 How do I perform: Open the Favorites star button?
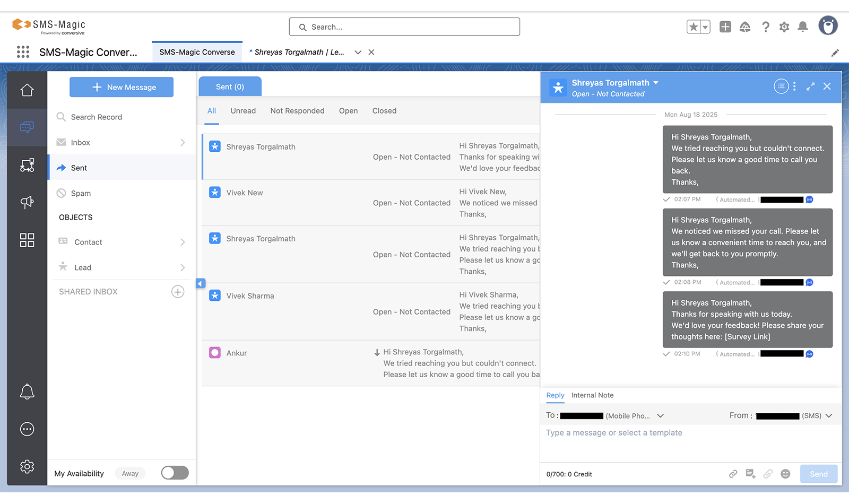tap(694, 27)
